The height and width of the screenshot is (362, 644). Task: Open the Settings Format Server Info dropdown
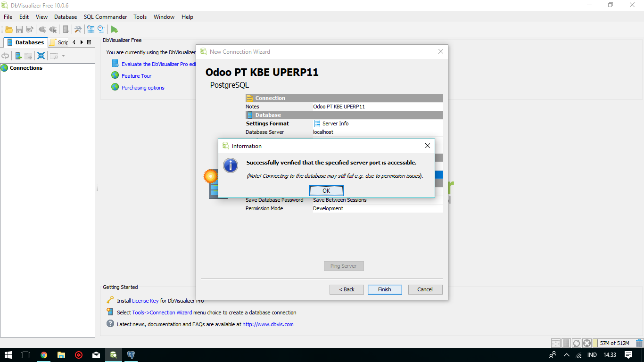(378, 123)
